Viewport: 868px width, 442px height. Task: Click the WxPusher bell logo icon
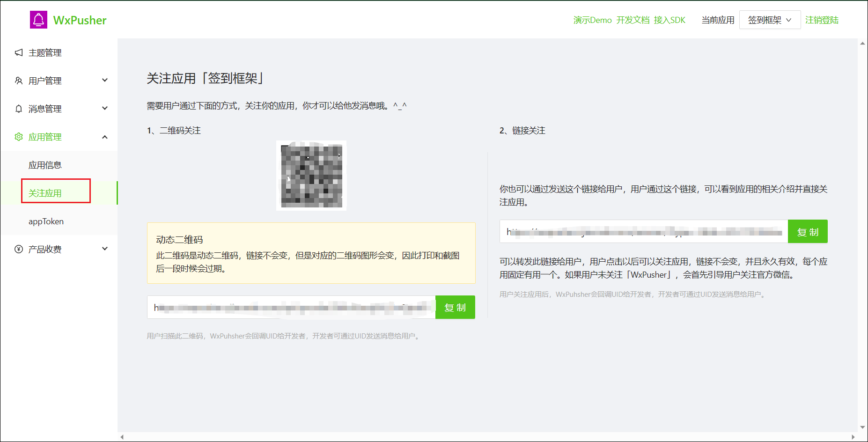[x=38, y=20]
